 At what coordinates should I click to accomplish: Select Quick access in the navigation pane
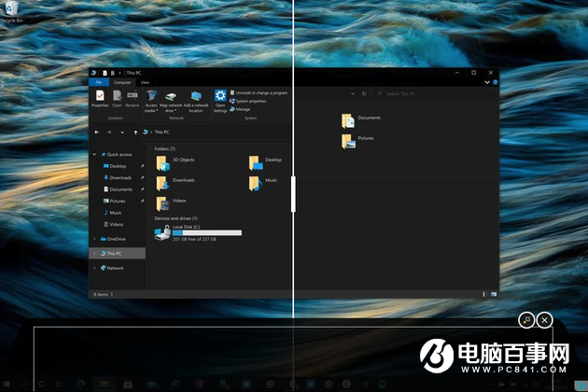[117, 154]
